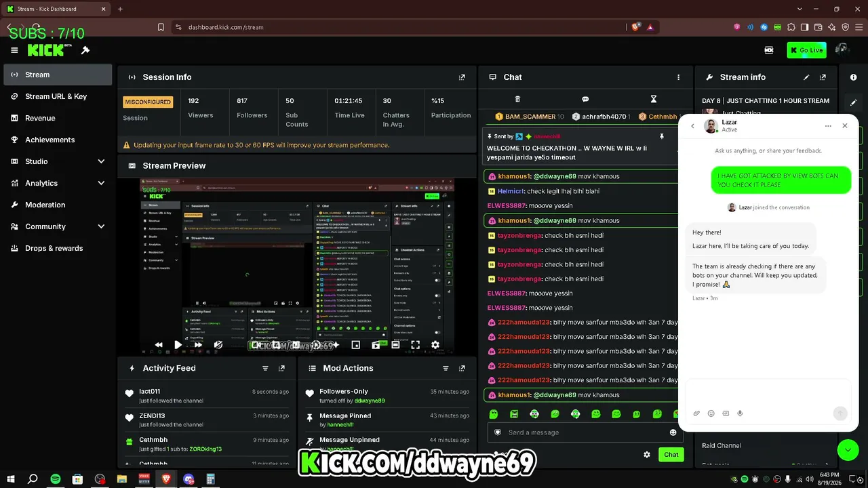Open Moderation in sidebar
The width and height of the screenshot is (868, 488).
point(58,205)
